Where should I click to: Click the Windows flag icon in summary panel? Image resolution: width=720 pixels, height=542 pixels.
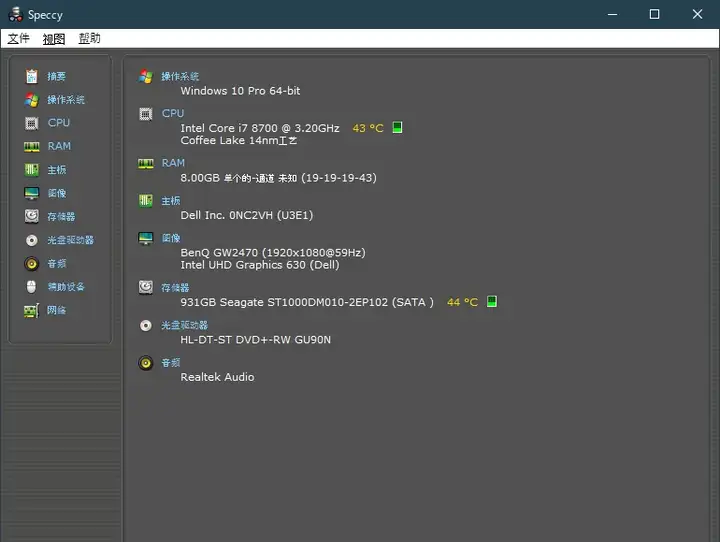pos(146,76)
